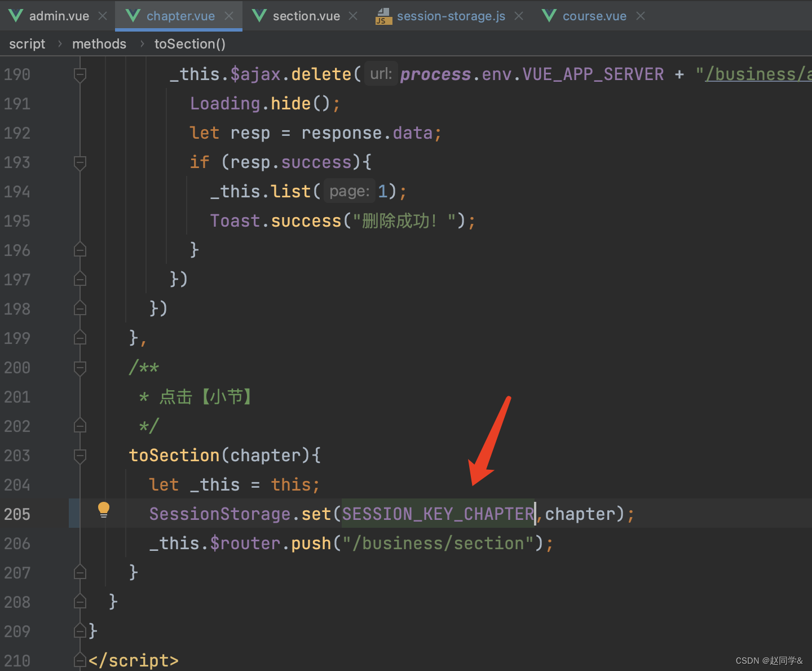Click the page: parameter hint
The width and height of the screenshot is (812, 671).
[x=349, y=191]
